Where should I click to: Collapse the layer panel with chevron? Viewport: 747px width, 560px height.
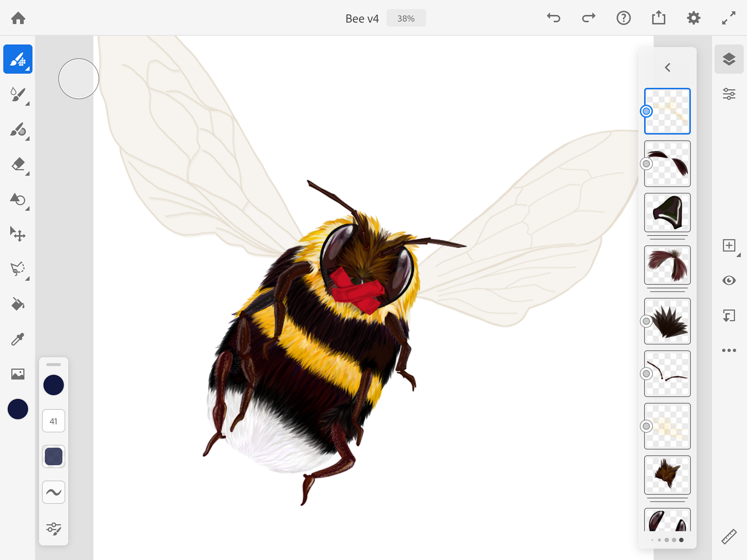click(667, 68)
